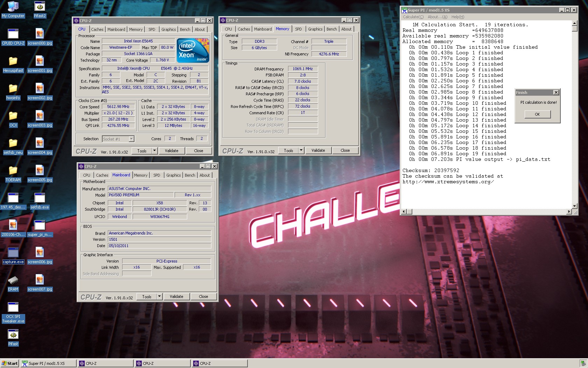Click the Intel Xeon inside logo
Screen dimensions: 588x368
tap(193, 50)
